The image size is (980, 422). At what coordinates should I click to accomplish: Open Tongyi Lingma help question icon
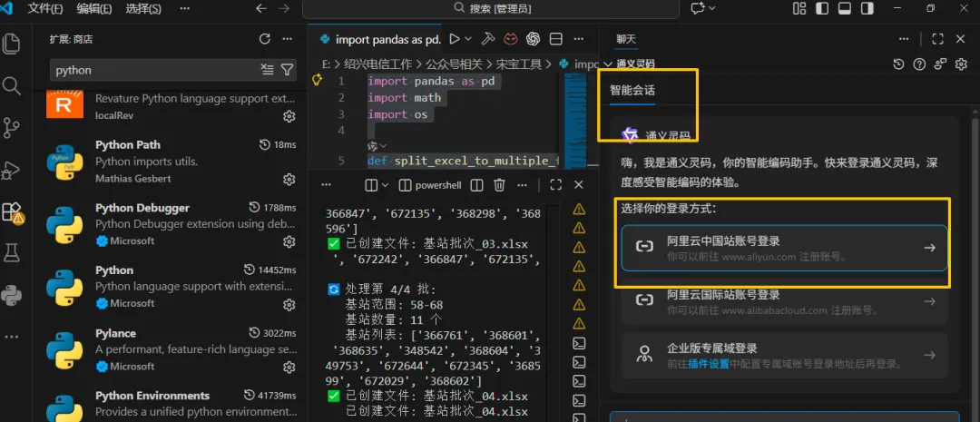(x=918, y=64)
